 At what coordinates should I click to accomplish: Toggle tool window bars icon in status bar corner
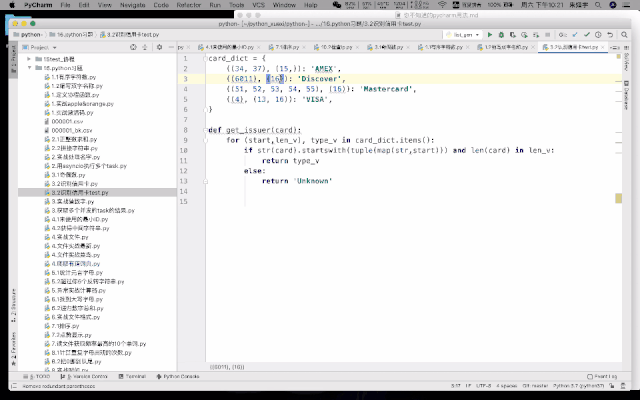coord(14,386)
